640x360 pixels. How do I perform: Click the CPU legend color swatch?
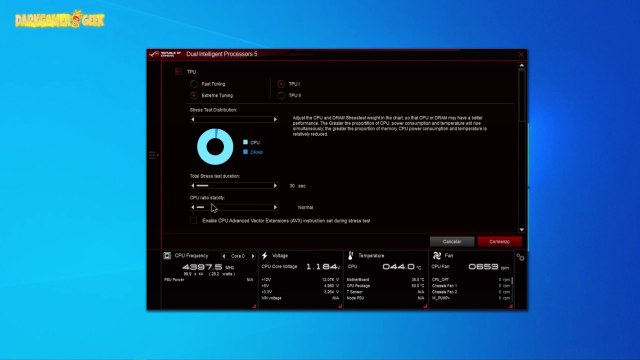point(245,142)
